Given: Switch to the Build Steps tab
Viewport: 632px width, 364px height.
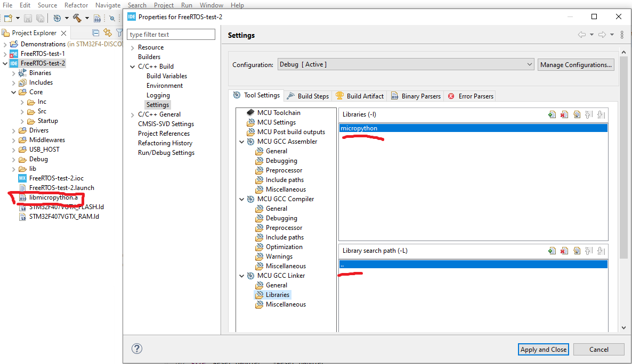Looking at the screenshot, I should (x=307, y=96).
